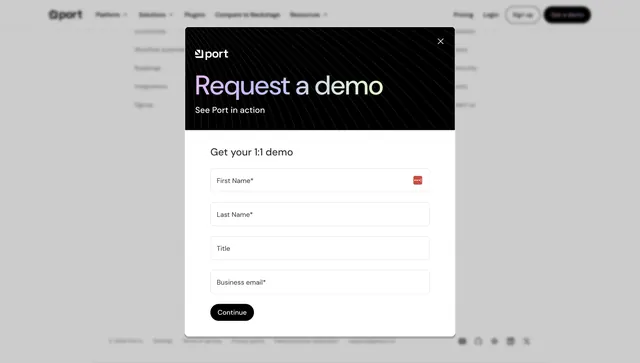The image size is (640, 363).
Task: Click the Business email input field
Action: 320,282
